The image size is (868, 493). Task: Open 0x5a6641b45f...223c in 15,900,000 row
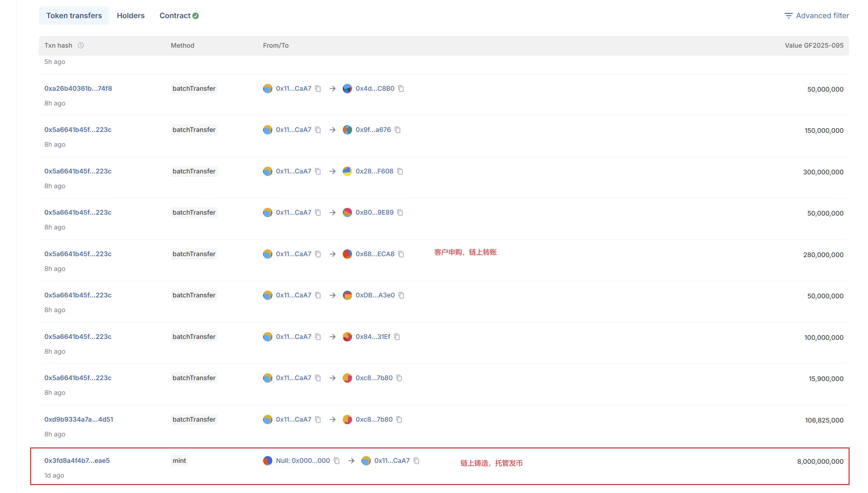coord(78,378)
